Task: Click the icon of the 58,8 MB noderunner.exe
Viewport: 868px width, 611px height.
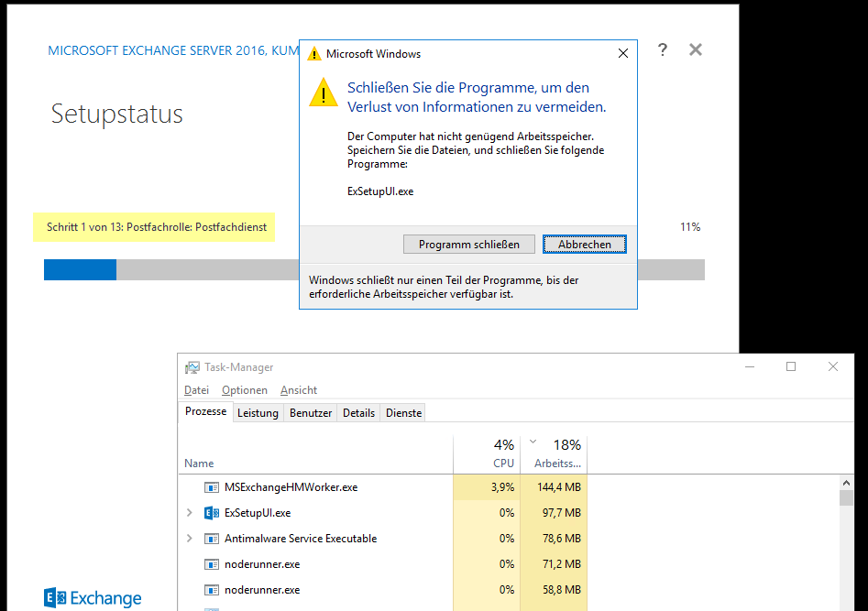Action: [212, 590]
